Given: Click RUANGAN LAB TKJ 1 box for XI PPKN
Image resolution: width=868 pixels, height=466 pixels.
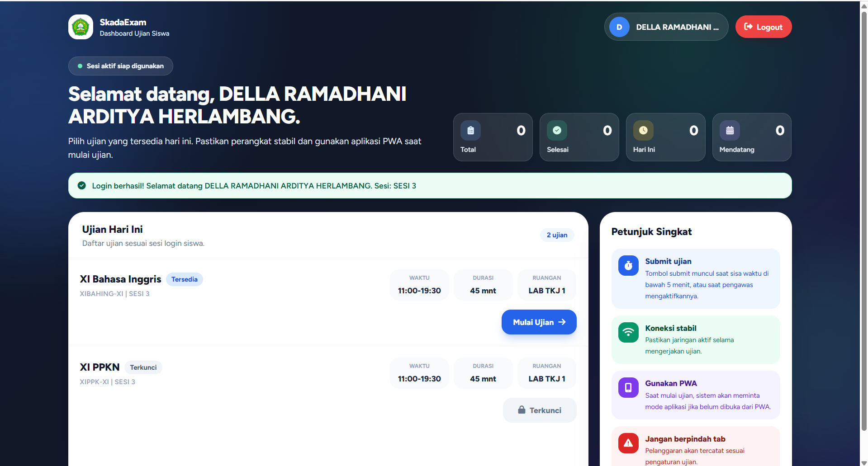Looking at the screenshot, I should 547,373.
